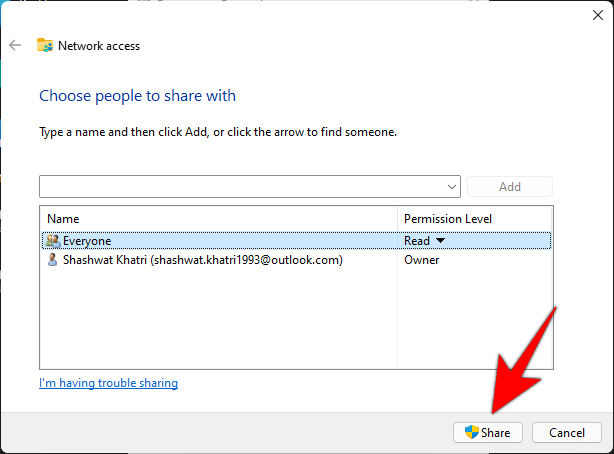Select the Everyone row name

87,241
